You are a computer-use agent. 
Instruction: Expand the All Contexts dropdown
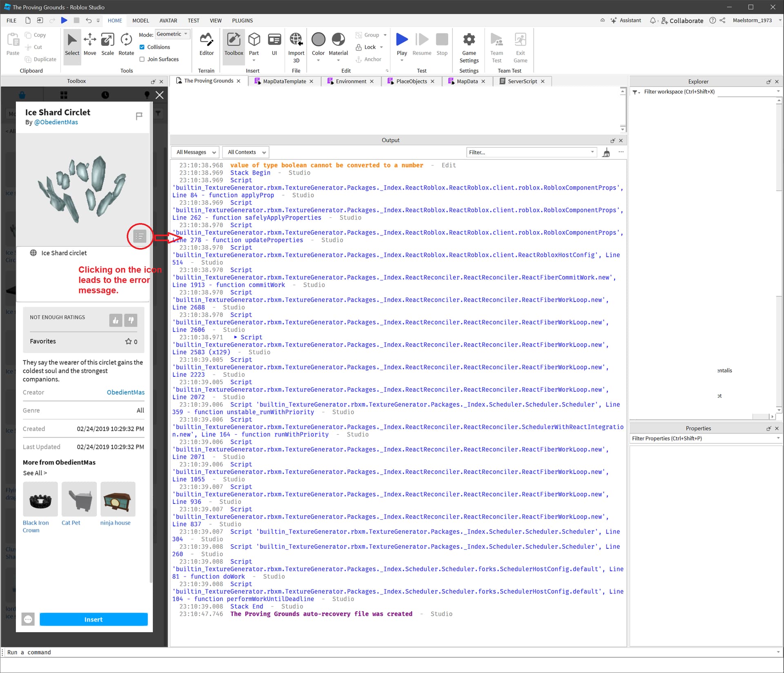(x=246, y=152)
